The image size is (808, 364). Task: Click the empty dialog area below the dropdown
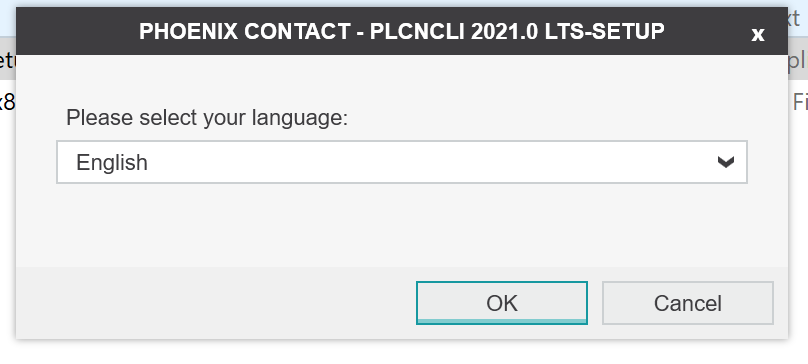(x=401, y=225)
